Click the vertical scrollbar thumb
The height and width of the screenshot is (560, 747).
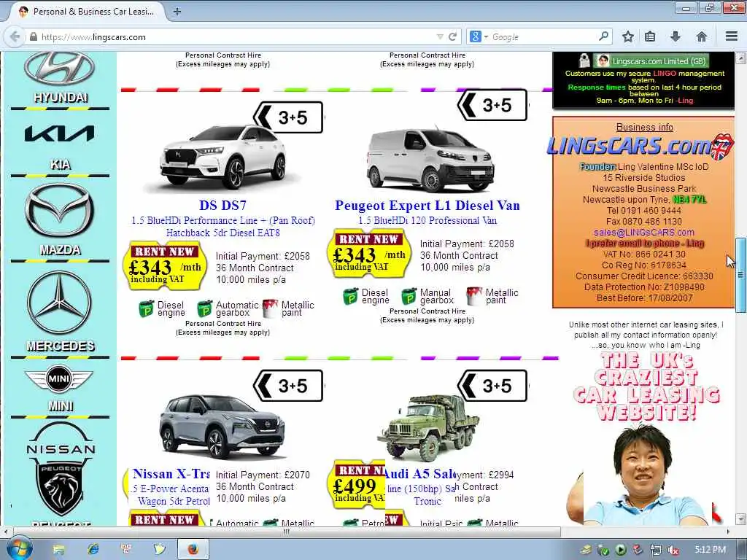pos(740,275)
